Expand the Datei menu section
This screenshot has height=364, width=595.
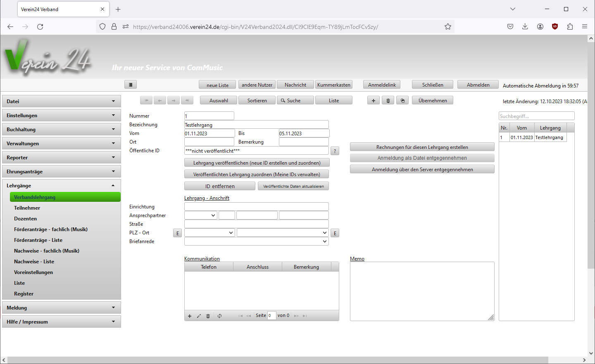tap(62, 101)
